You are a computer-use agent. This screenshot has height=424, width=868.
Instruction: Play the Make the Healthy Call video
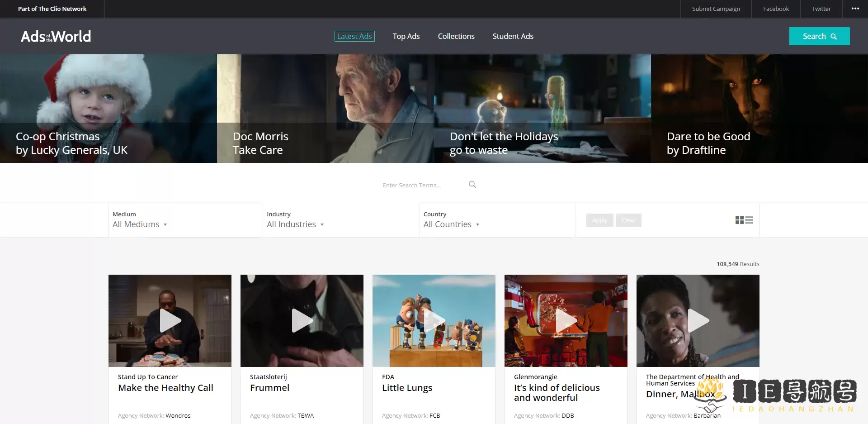170,321
